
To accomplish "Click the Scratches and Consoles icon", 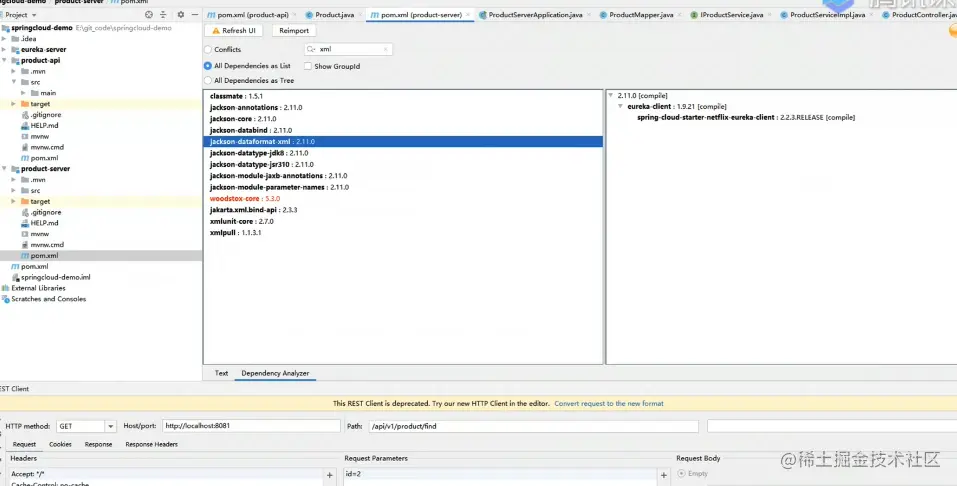I will (x=5, y=299).
